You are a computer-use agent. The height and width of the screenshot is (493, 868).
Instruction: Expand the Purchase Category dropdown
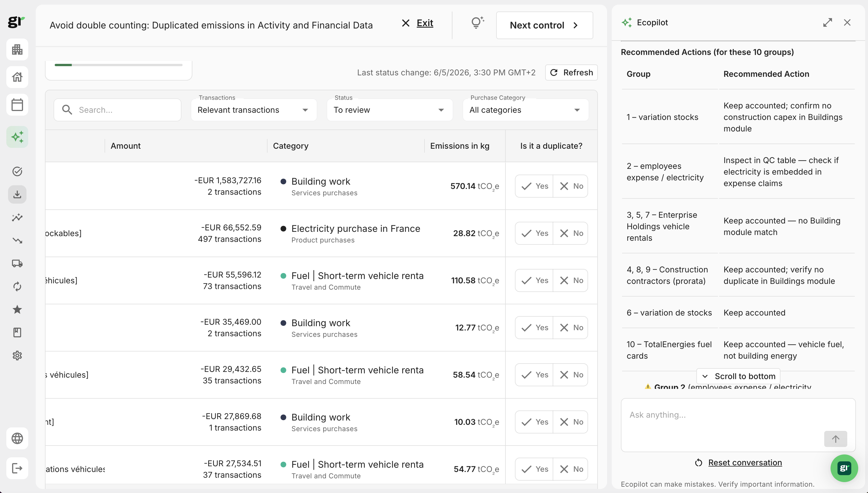pyautogui.click(x=525, y=110)
